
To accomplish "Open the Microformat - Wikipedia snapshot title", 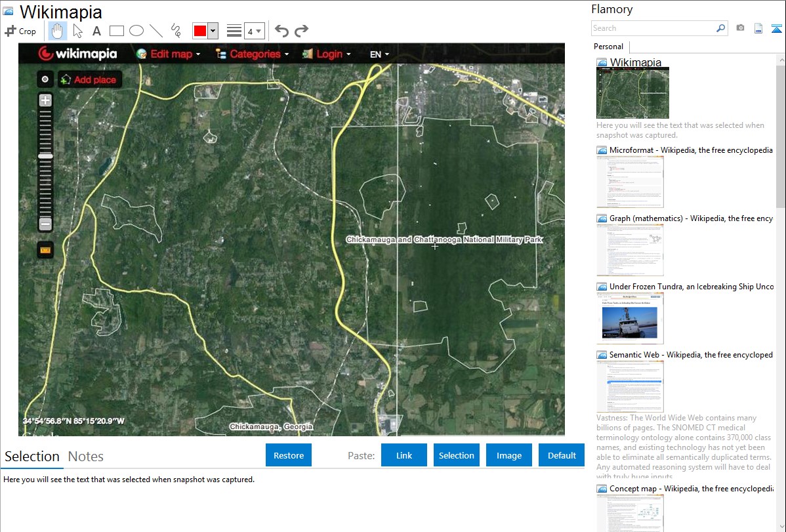I will [x=691, y=150].
